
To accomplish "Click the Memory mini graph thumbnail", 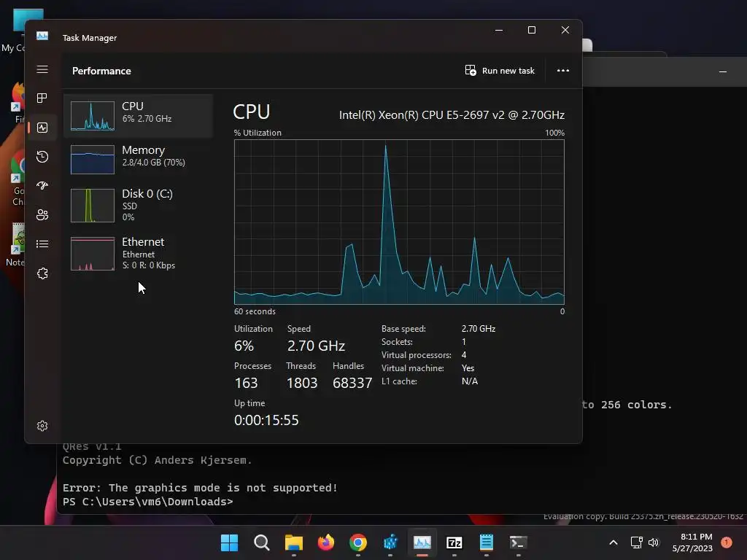I will point(93,160).
